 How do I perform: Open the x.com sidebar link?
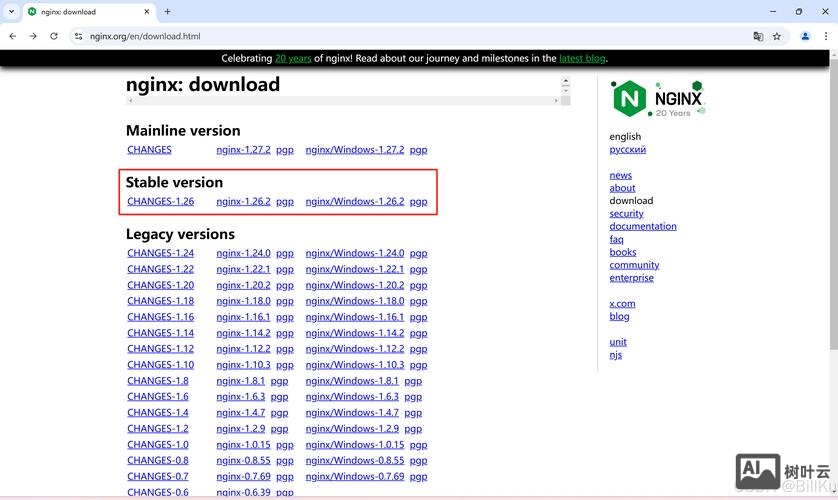(622, 303)
